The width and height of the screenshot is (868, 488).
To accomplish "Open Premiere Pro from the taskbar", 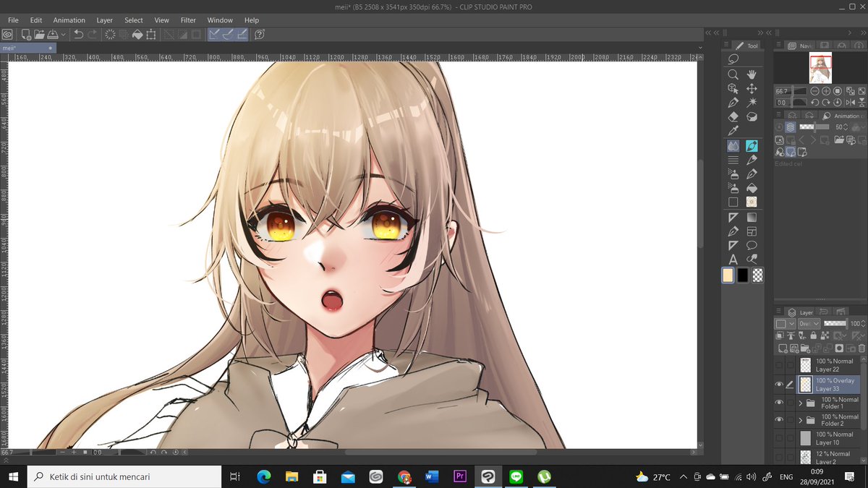I will click(459, 476).
